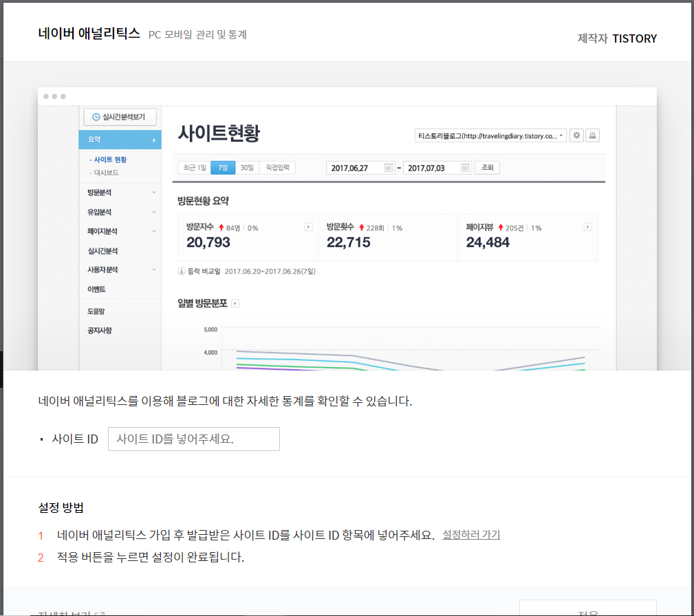The width and height of the screenshot is (694, 616).
Task: Click the 방문횟수 value 22,715
Action: click(348, 243)
